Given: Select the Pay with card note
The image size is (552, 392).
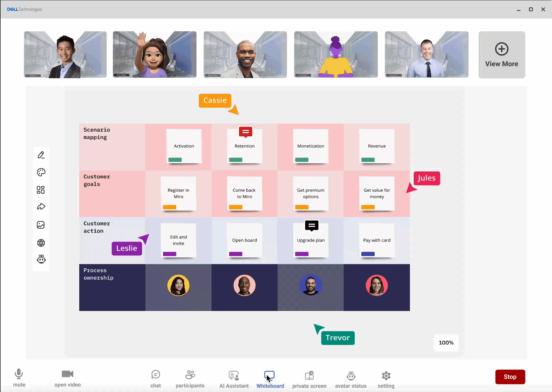Looking at the screenshot, I should 377,240.
